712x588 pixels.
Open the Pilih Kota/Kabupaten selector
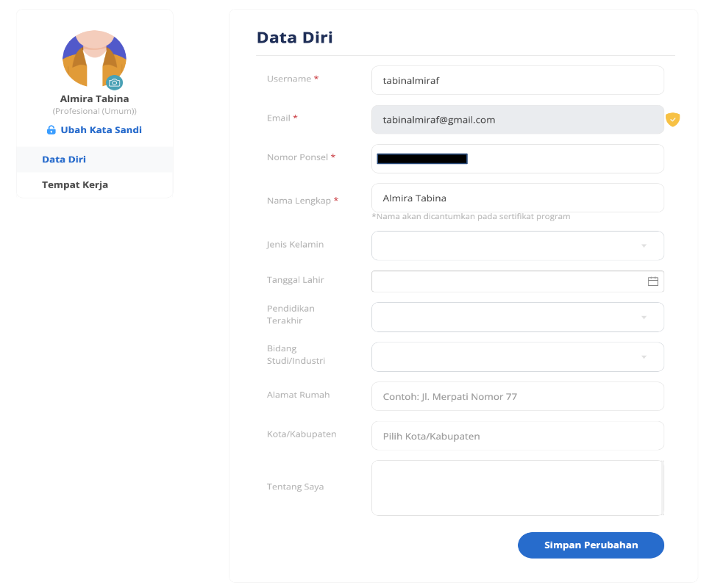point(518,436)
